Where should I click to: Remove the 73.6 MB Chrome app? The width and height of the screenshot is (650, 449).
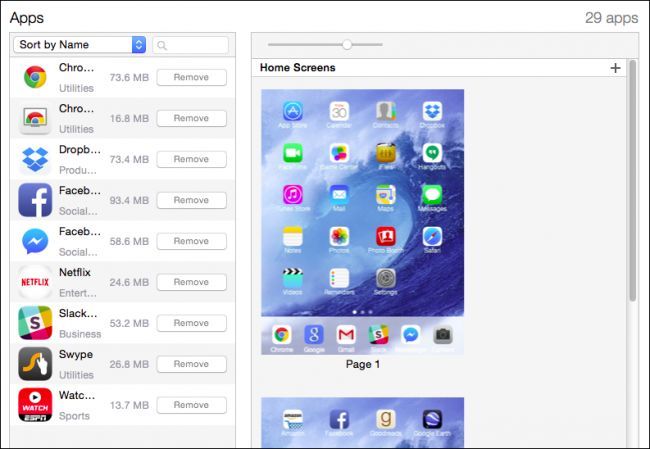(x=192, y=77)
